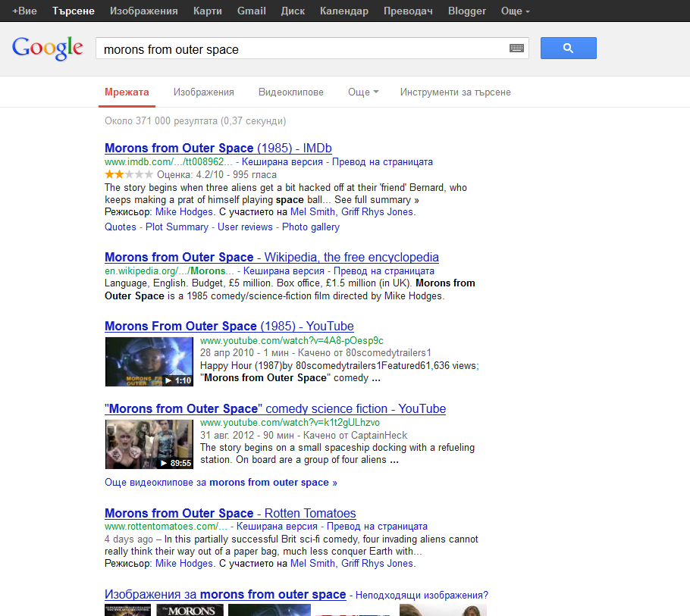The image size is (690, 616).
Task: Open Изображения за morons from outer space
Action: click(x=225, y=595)
